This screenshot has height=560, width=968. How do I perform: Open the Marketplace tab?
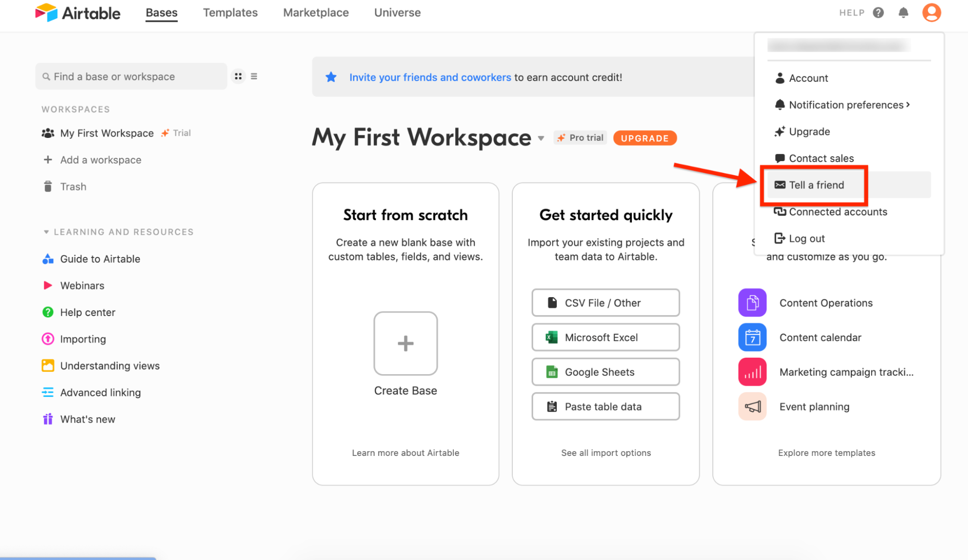[316, 13]
